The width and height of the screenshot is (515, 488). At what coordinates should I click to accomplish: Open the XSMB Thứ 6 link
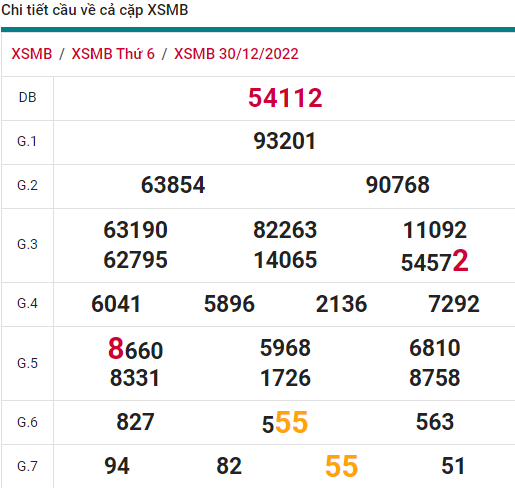[x=113, y=54]
